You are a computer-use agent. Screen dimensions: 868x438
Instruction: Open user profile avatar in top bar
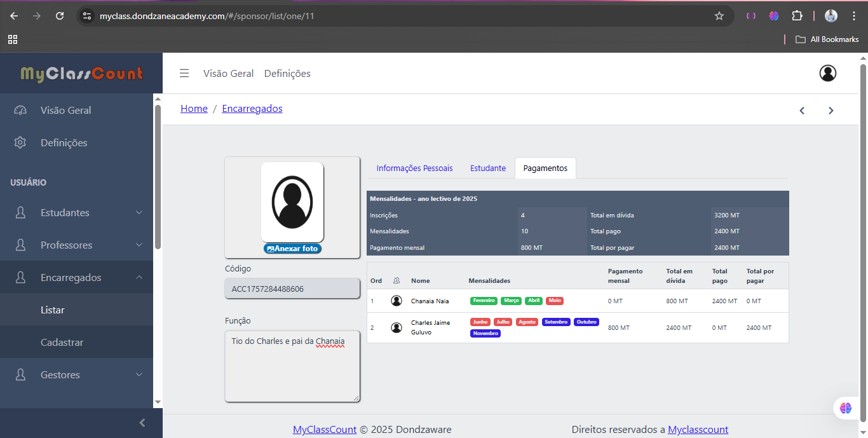827,74
